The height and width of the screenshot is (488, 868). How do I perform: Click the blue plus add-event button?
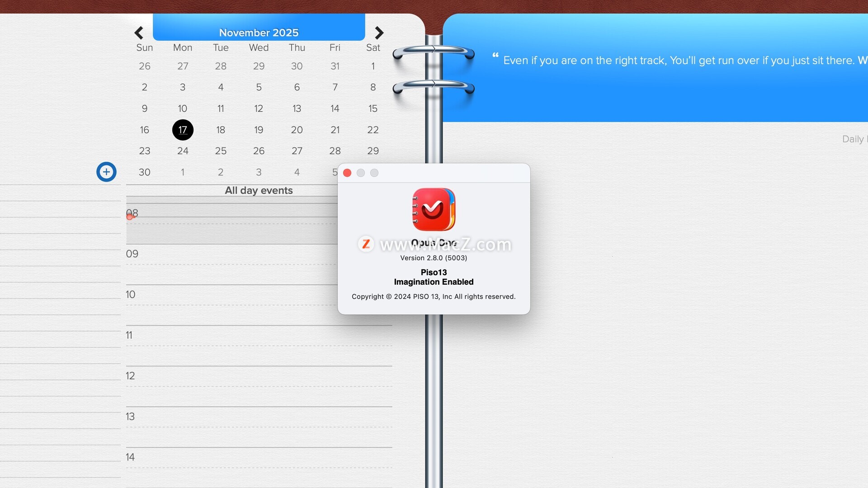(106, 172)
